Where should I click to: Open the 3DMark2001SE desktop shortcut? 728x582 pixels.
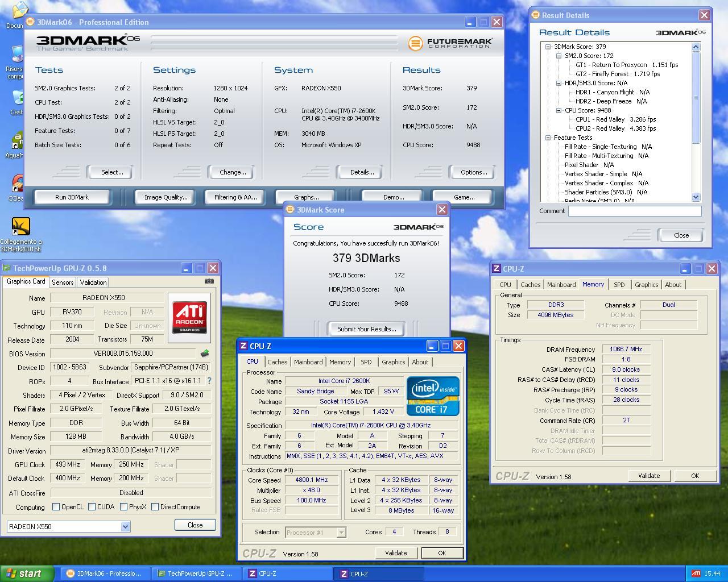coord(20,234)
